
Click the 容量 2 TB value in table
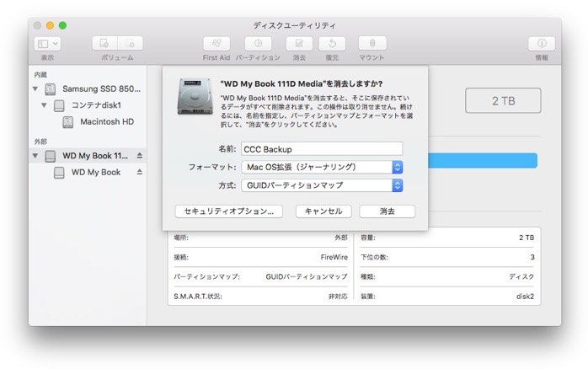tap(527, 238)
